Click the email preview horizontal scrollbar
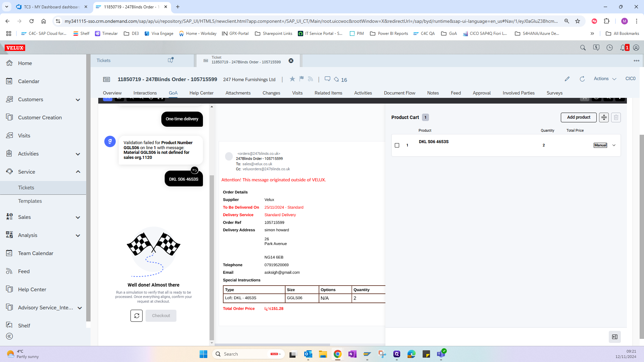 (272, 345)
